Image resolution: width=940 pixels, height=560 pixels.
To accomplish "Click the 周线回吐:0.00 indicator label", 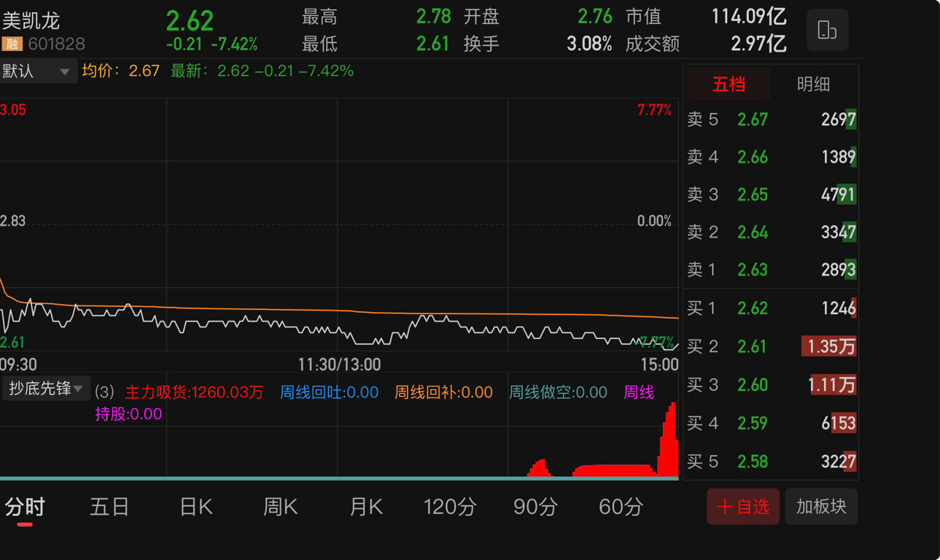I will [x=329, y=392].
